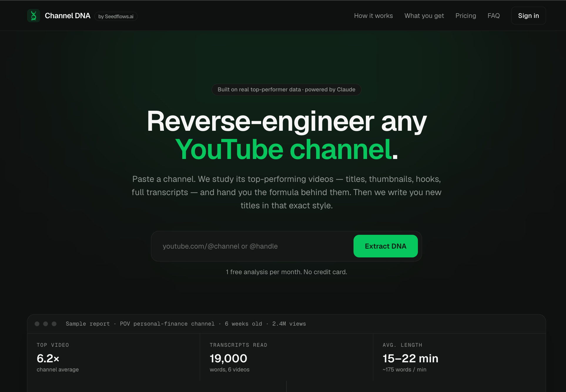This screenshot has width=566, height=392.
Task: Click the Sign in button
Action: click(528, 16)
